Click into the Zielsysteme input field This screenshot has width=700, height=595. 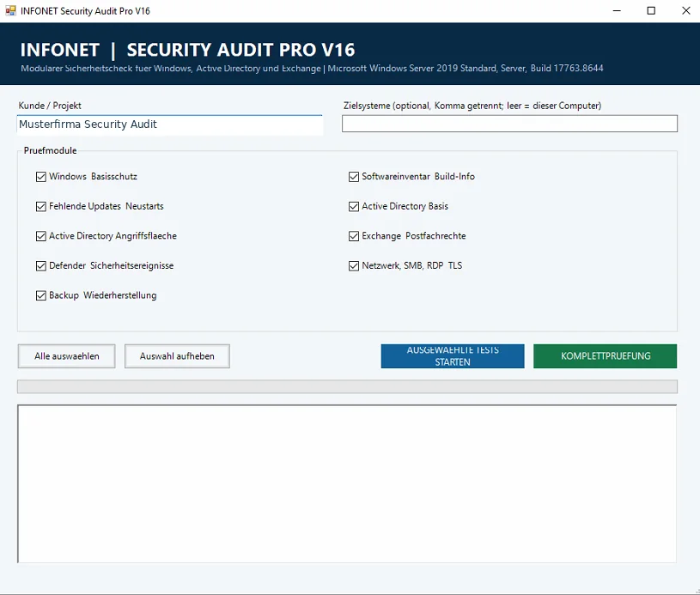(x=509, y=124)
